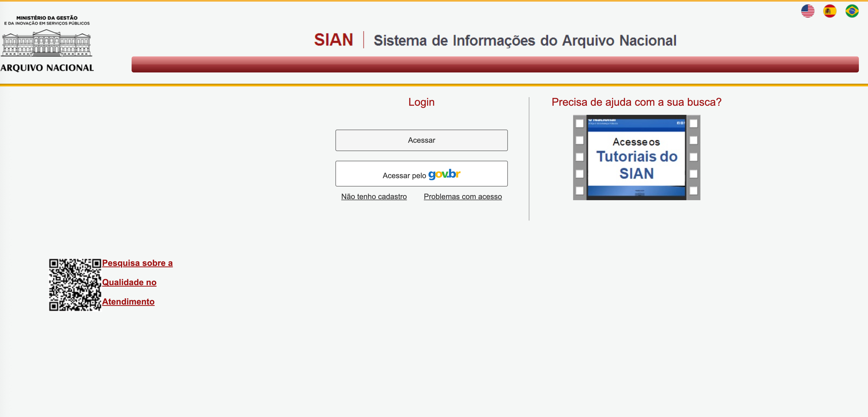868x417 pixels.
Task: Click the dark red banner bar
Action: (495, 65)
